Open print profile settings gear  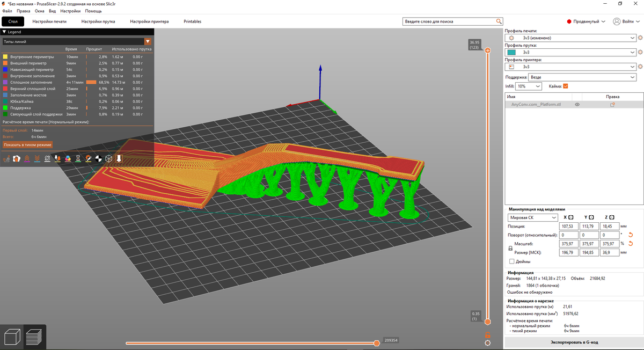click(640, 38)
